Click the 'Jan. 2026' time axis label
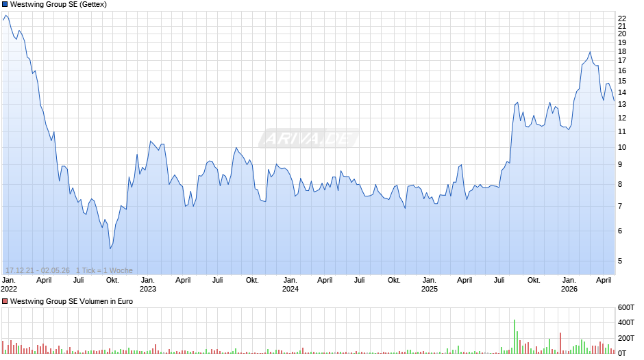Screen dimensions: 644x360 (569, 285)
